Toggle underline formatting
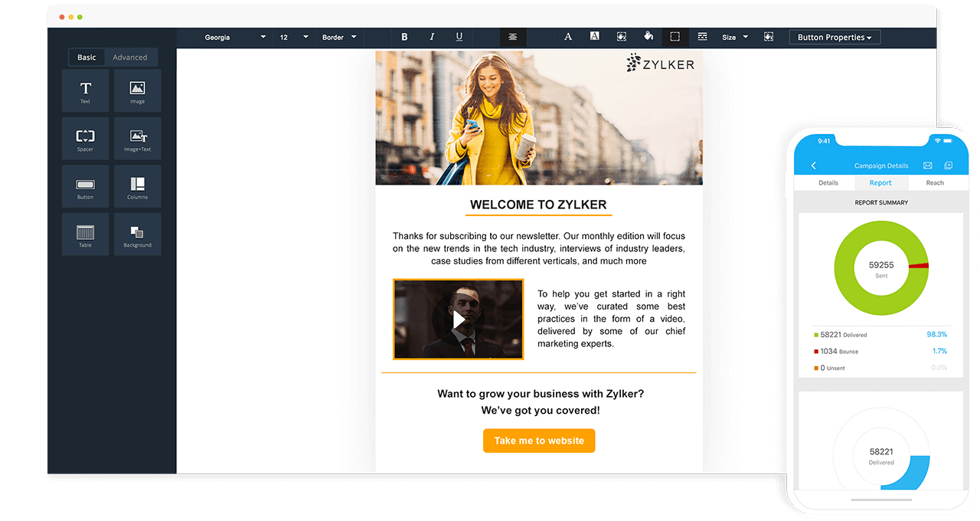The image size is (980, 521). pos(459,37)
